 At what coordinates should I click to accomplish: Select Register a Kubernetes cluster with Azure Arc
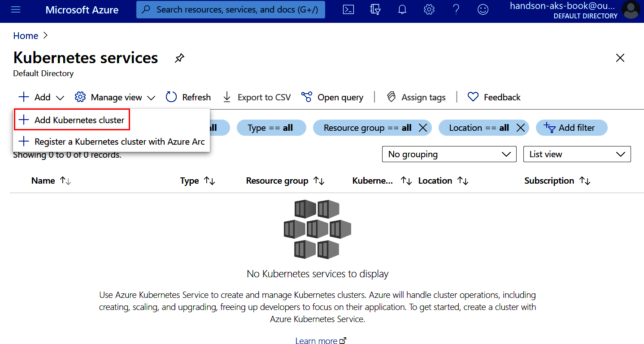point(111,142)
